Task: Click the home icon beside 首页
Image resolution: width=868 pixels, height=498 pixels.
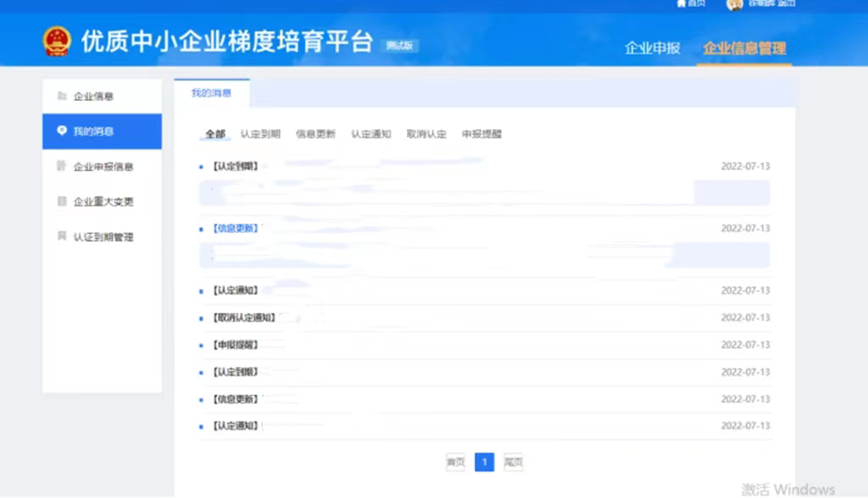Action: pyautogui.click(x=681, y=3)
